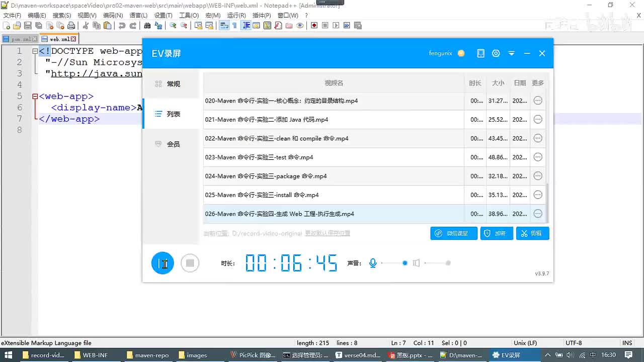Open more options for 026-Maven video

(x=538, y=214)
